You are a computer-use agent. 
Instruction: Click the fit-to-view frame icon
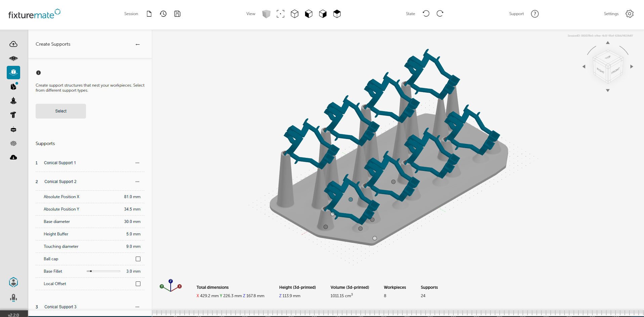click(x=280, y=14)
